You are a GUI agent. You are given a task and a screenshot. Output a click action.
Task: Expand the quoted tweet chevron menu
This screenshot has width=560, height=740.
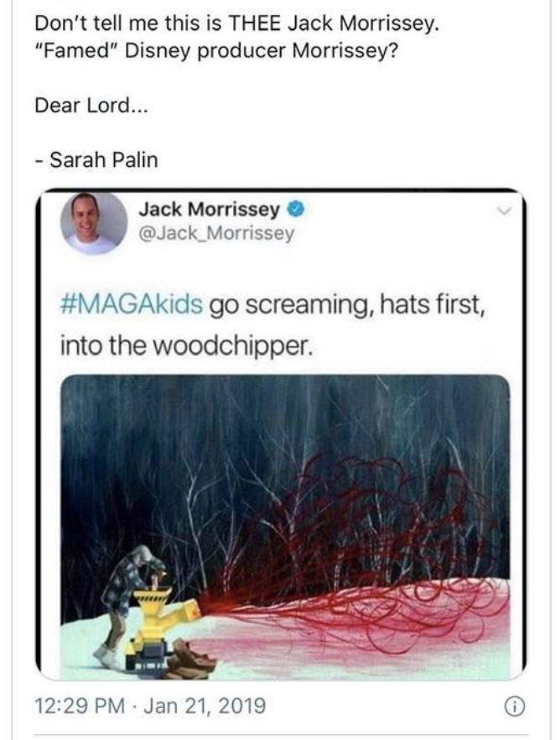505,211
